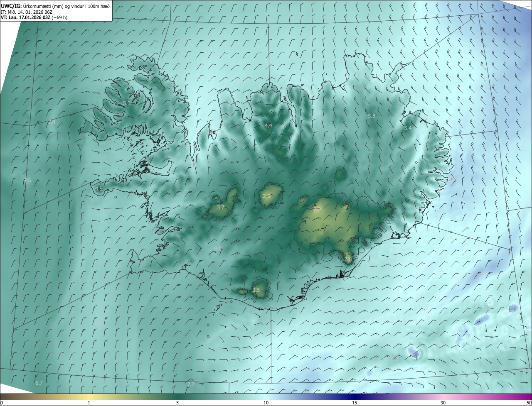
Task: Click the color scale tick label 5
Action: click(177, 403)
